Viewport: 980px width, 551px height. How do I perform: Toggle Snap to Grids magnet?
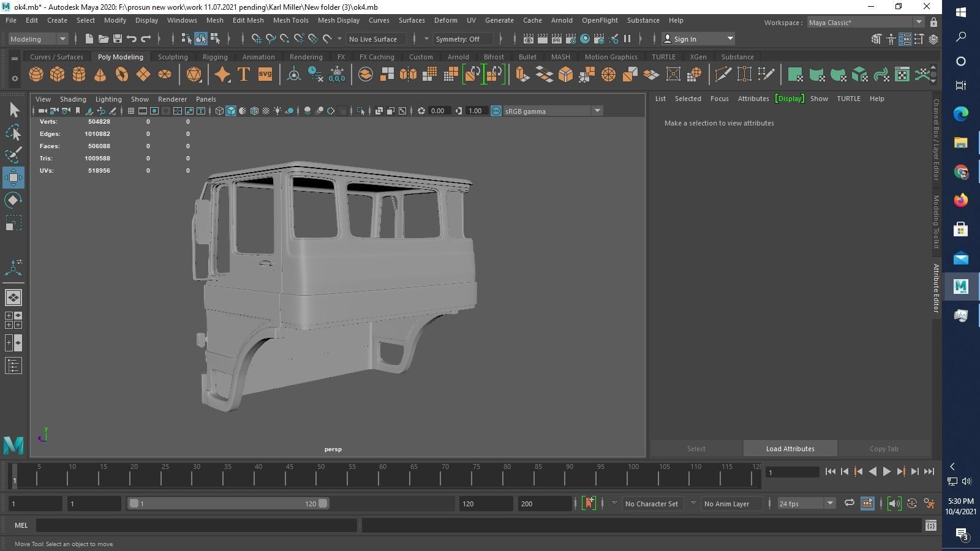(x=257, y=39)
